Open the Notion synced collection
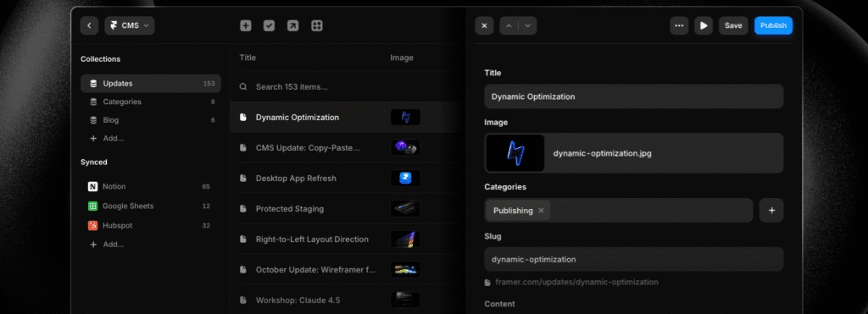Screen dimensions: 868x314 (x=151, y=186)
